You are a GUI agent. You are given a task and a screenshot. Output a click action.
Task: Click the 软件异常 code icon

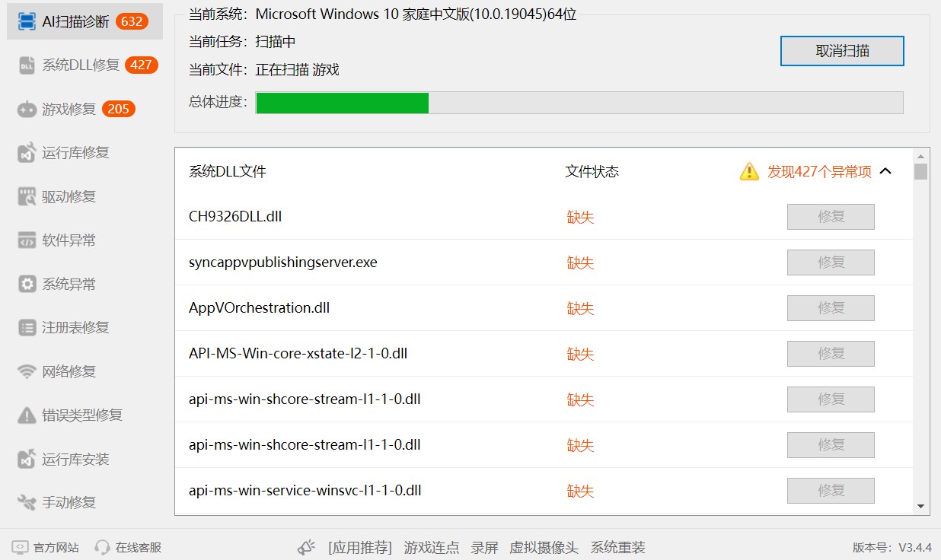[x=27, y=240]
